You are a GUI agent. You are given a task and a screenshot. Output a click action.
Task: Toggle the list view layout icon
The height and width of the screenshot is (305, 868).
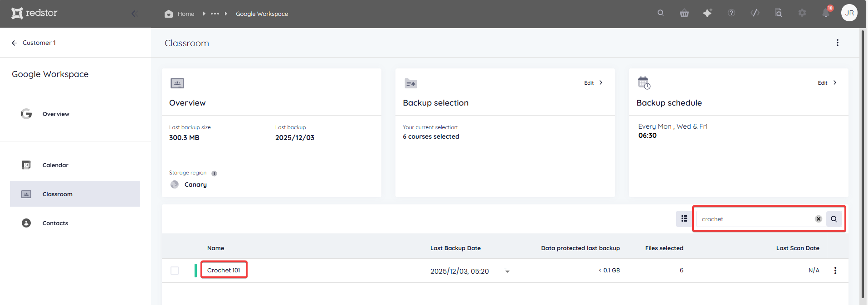coord(684,219)
